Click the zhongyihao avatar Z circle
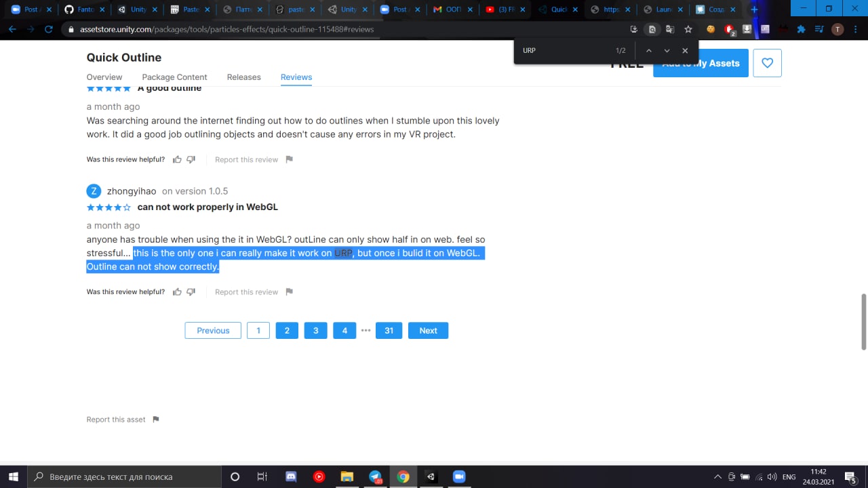Image resolution: width=868 pixels, height=488 pixels. pos(94,191)
